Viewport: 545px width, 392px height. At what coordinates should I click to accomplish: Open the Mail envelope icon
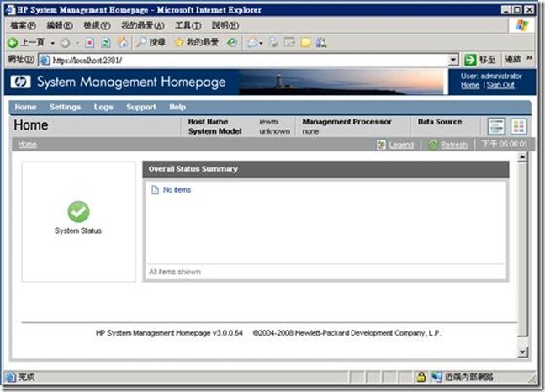252,43
